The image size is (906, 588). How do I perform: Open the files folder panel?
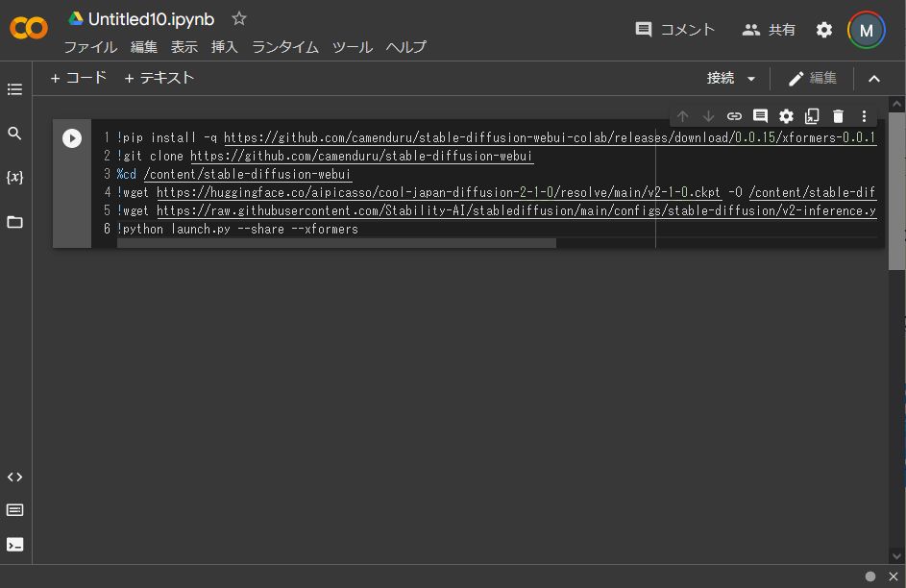15,222
